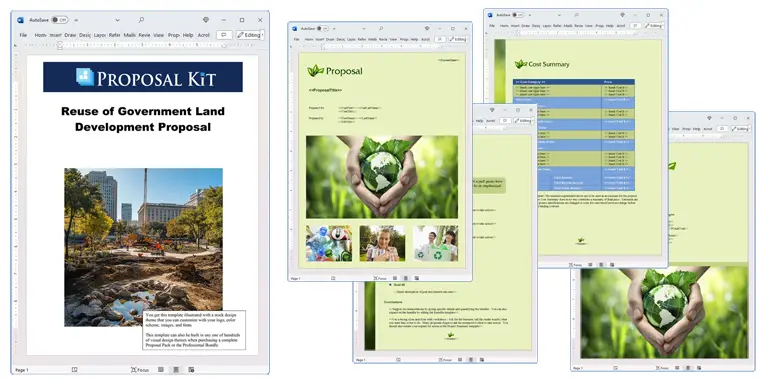Click Focus in the far-right globe photo window status bar
Screen dimensions: 760x380
click(x=663, y=368)
